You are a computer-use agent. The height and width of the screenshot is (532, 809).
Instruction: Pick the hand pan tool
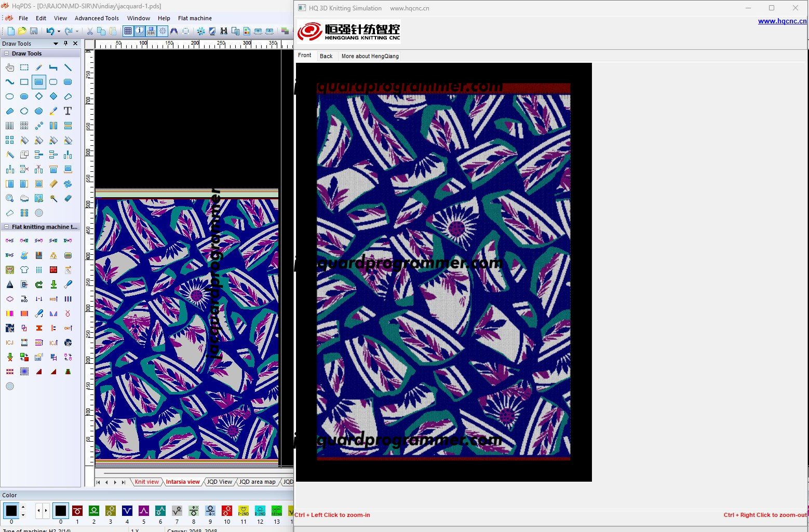tap(10, 67)
